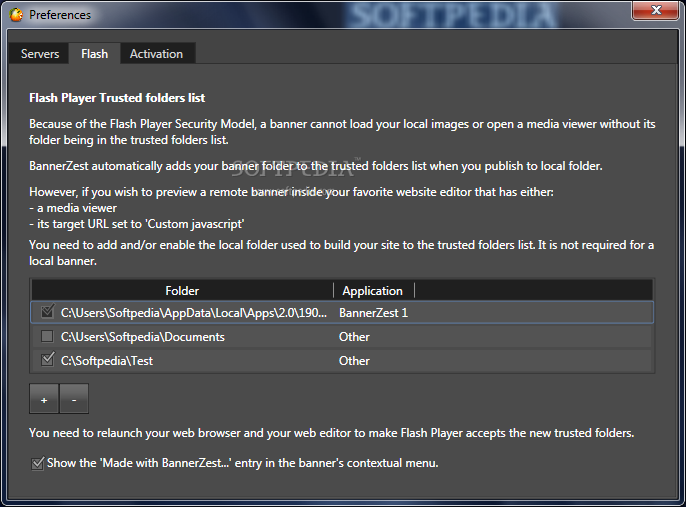
Task: Close the Preferences window
Action: coord(655,10)
